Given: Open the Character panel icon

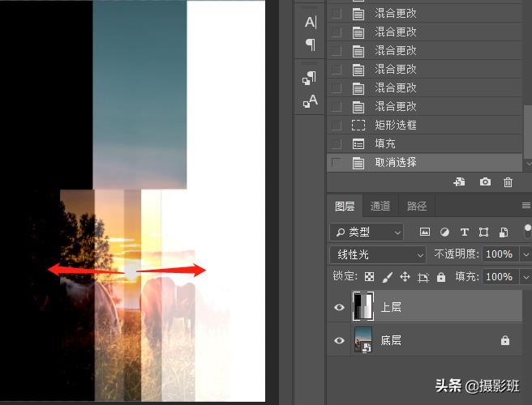Looking at the screenshot, I should point(311,23).
